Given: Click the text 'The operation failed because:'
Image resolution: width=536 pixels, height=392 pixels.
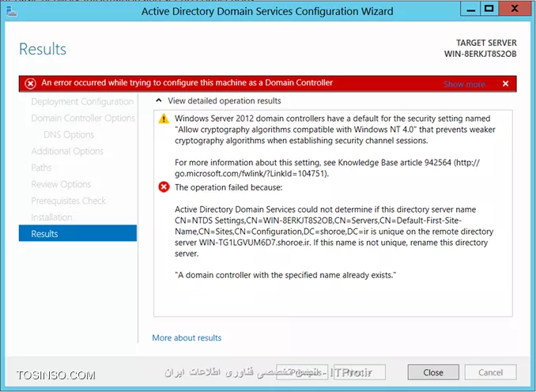Looking at the screenshot, I should (x=228, y=187).
